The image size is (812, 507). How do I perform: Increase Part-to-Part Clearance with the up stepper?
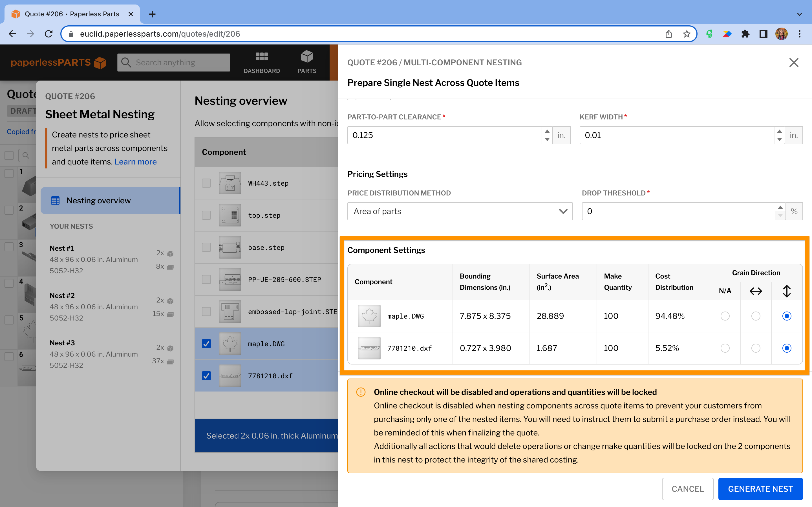point(547,132)
